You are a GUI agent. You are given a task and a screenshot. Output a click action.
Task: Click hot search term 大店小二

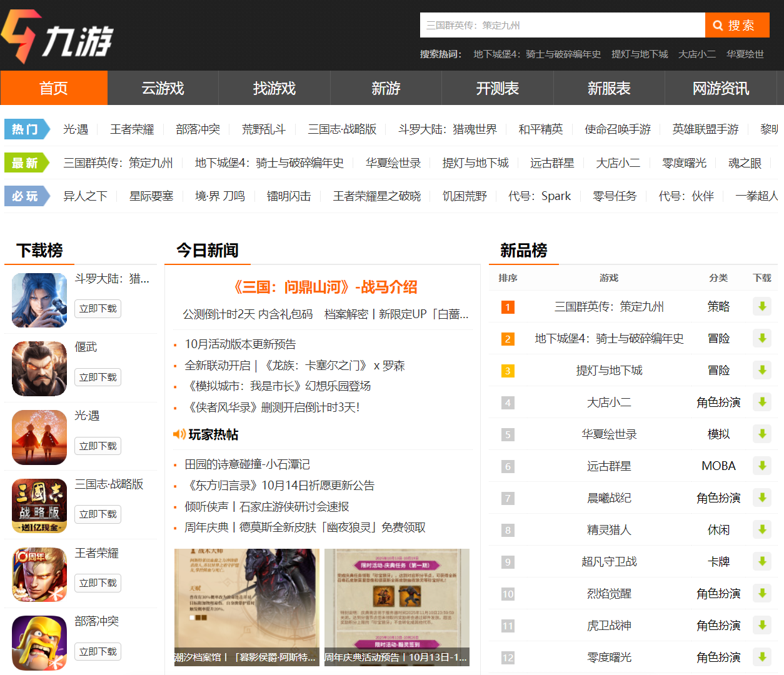[x=696, y=54]
